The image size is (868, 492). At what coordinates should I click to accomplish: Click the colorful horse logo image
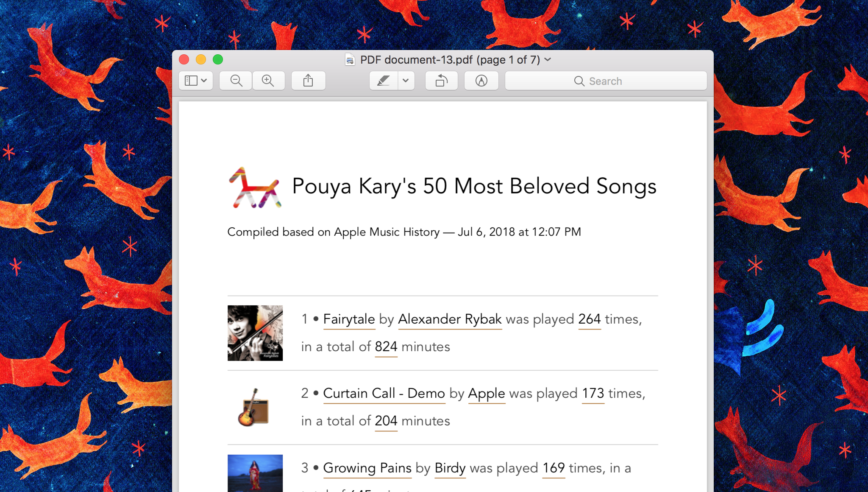(x=255, y=187)
